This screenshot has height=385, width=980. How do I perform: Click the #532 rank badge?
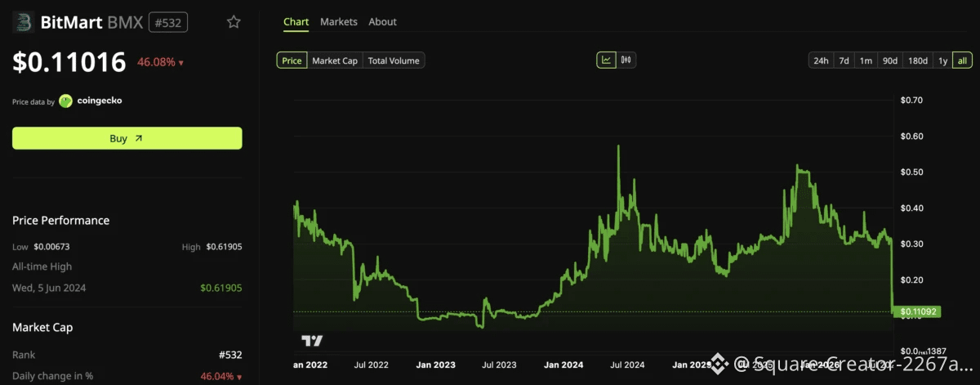click(x=168, y=22)
